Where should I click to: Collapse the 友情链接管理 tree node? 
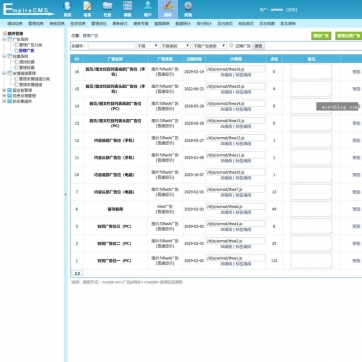pyautogui.click(x=4, y=73)
